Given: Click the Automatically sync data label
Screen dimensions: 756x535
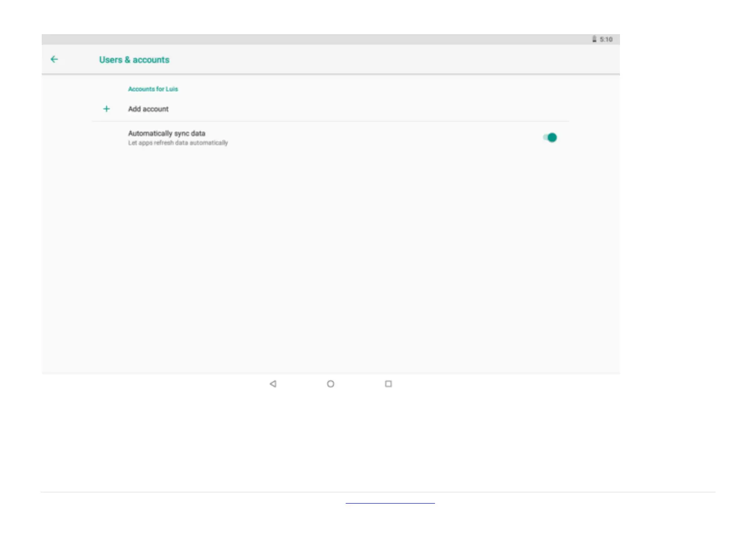Looking at the screenshot, I should pyautogui.click(x=167, y=133).
